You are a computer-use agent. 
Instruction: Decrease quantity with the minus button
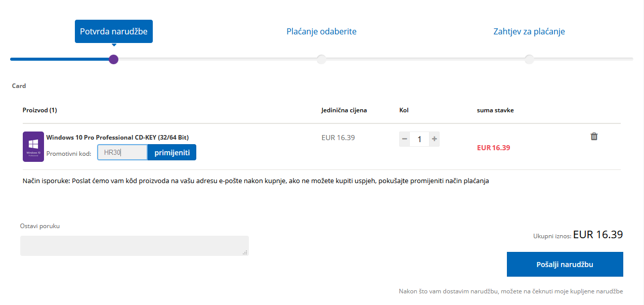tap(405, 139)
